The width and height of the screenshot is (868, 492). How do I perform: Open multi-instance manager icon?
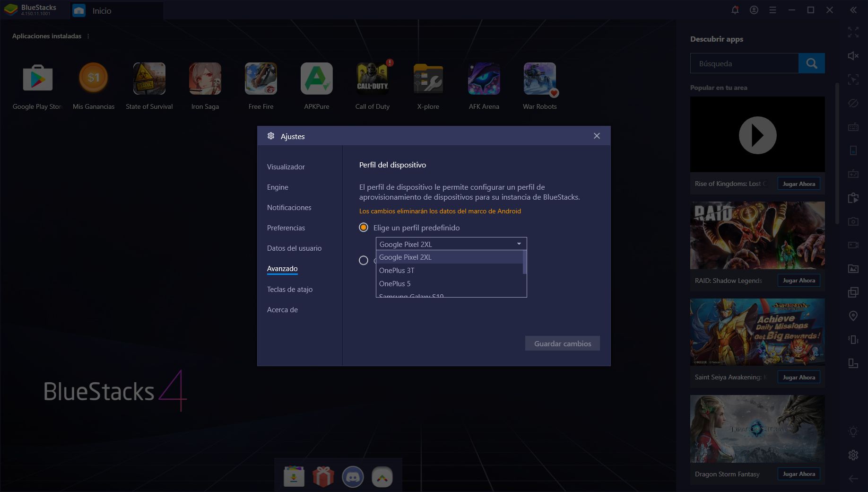point(853,292)
